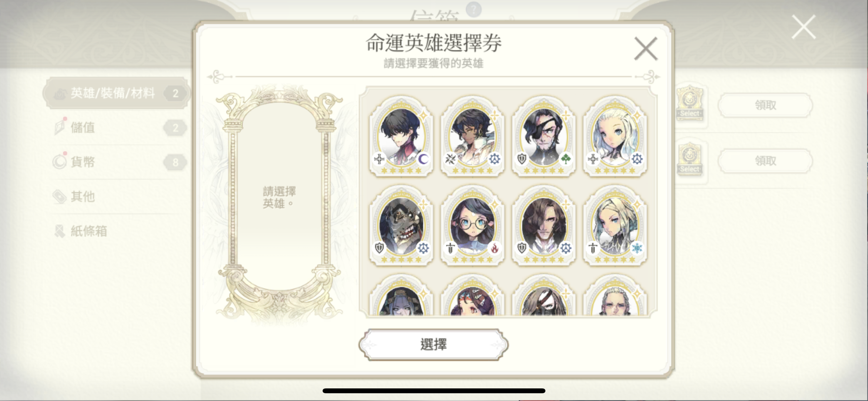
Task: Close the mailbox screen with outer X
Action: (804, 27)
